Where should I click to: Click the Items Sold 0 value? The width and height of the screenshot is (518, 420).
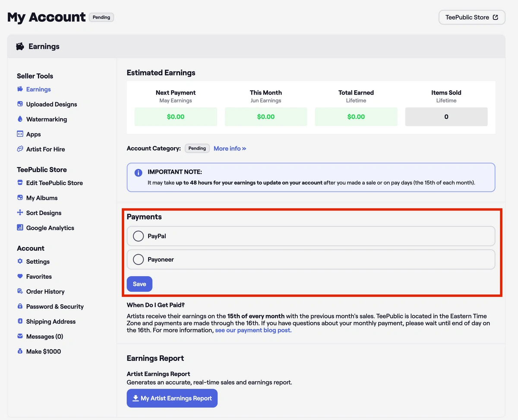446,117
